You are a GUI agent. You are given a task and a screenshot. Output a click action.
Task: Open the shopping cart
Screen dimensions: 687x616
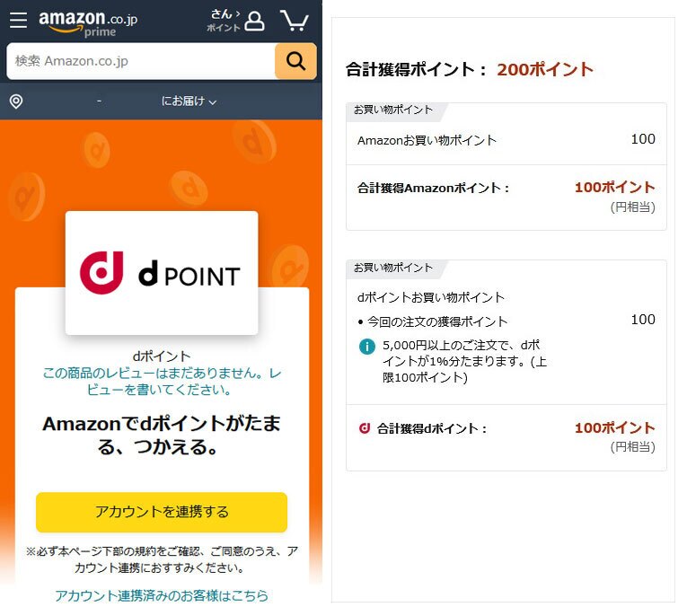coord(294,20)
